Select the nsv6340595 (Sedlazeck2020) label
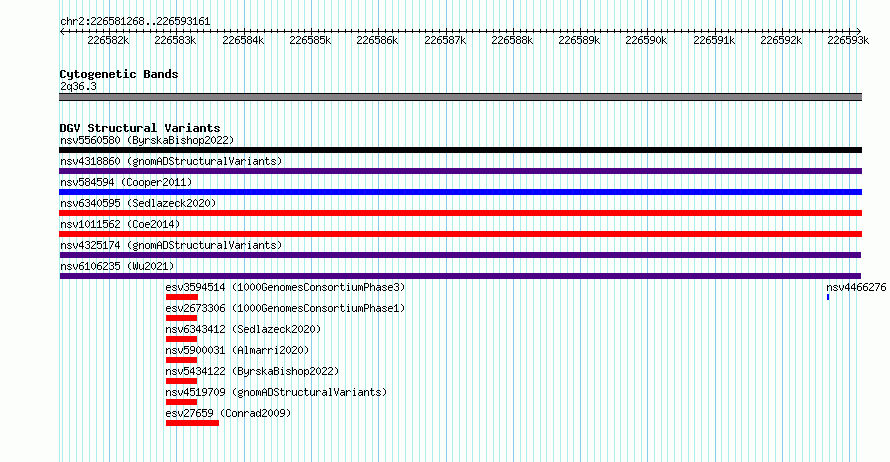 coord(138,203)
